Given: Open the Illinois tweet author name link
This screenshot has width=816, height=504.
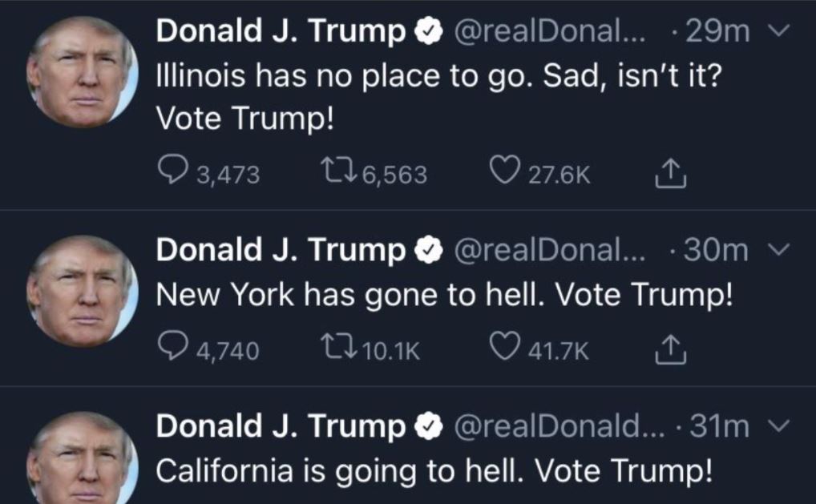Looking at the screenshot, I should [281, 32].
